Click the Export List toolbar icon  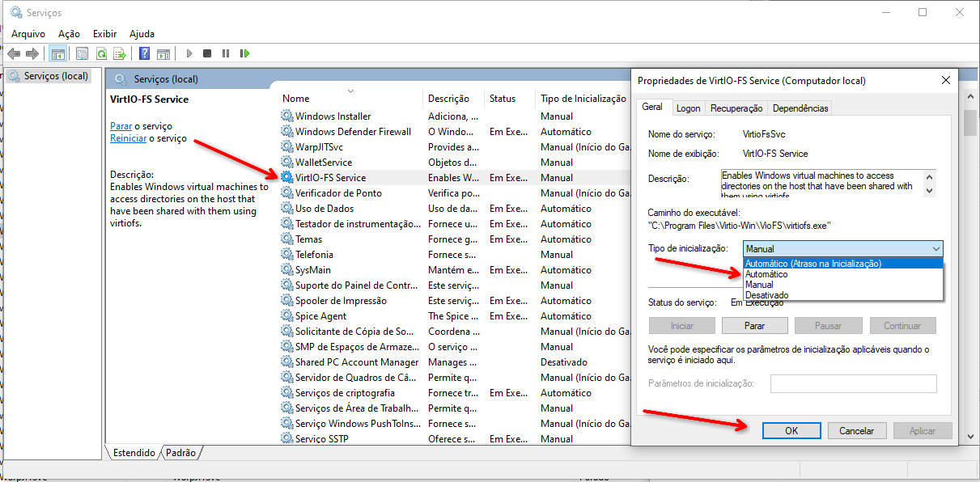pyautogui.click(x=120, y=53)
